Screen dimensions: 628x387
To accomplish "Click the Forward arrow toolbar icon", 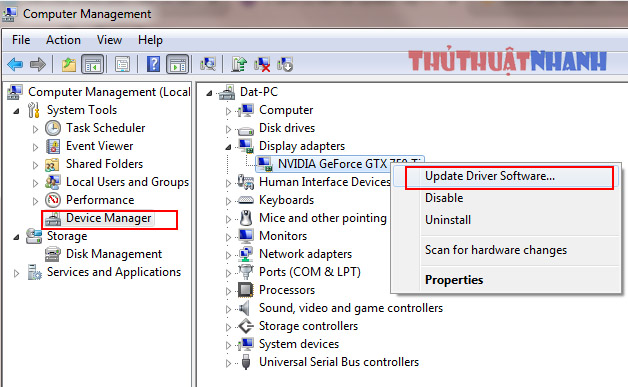I will [x=38, y=64].
